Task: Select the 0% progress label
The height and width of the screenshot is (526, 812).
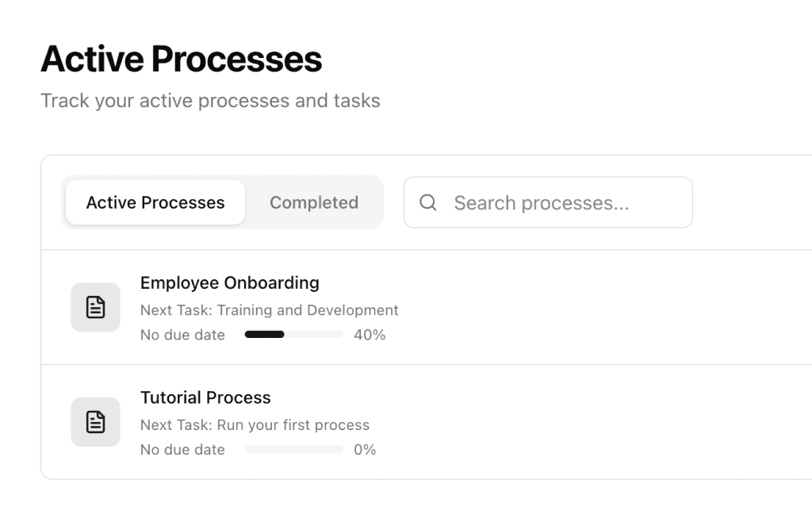Action: [x=365, y=449]
